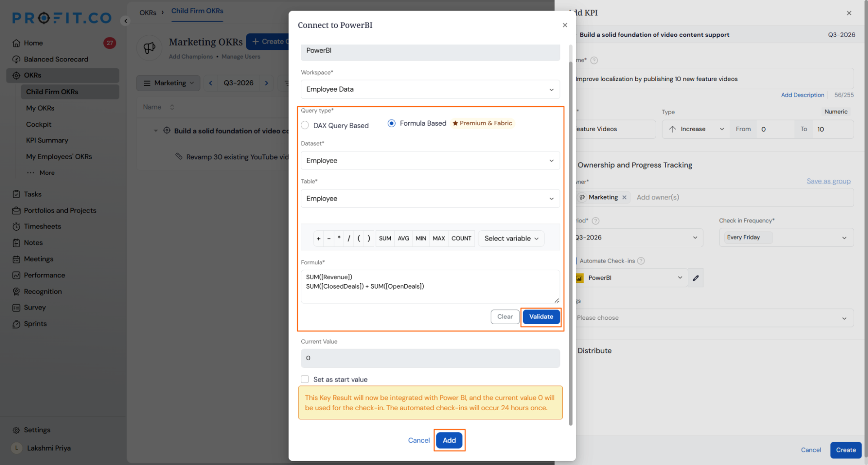Select the DAX Query Based radio button
Viewport: 868px width, 465px height.
coord(305,125)
